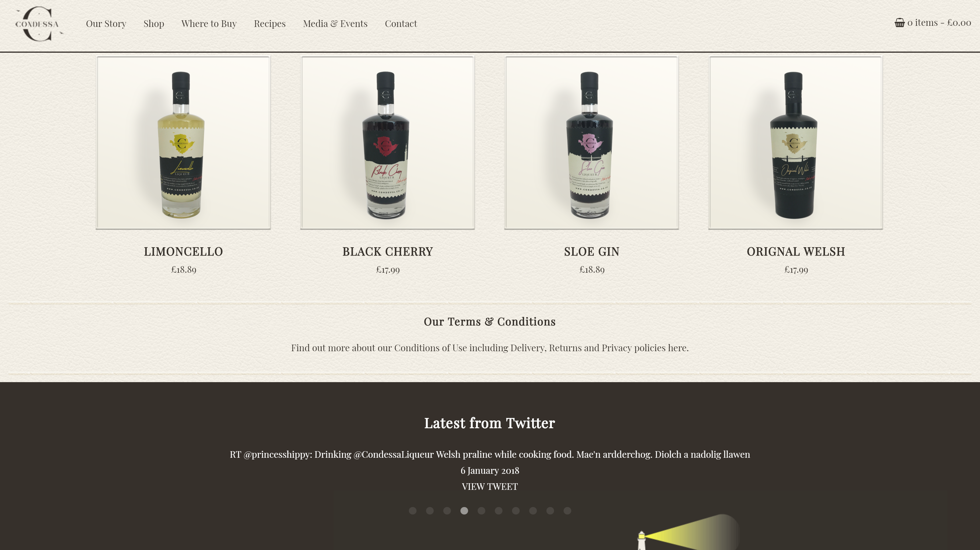Click the Limoncello bottle image
This screenshot has height=550, width=980.
click(183, 143)
